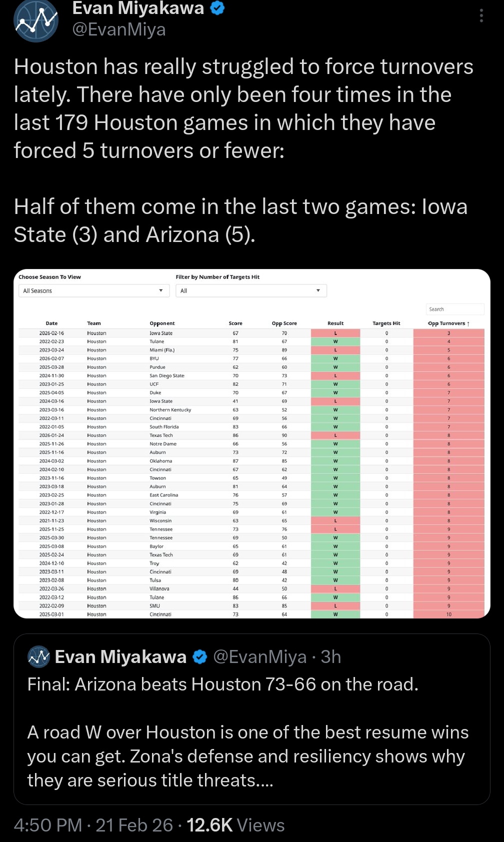Click the @EvanMiya handle in quoted tweet
This screenshot has height=842, width=504.
click(259, 656)
